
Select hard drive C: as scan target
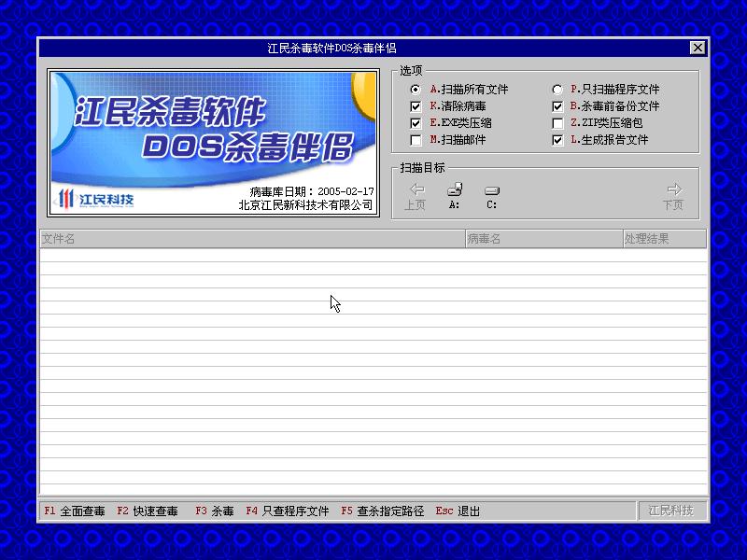tap(492, 197)
